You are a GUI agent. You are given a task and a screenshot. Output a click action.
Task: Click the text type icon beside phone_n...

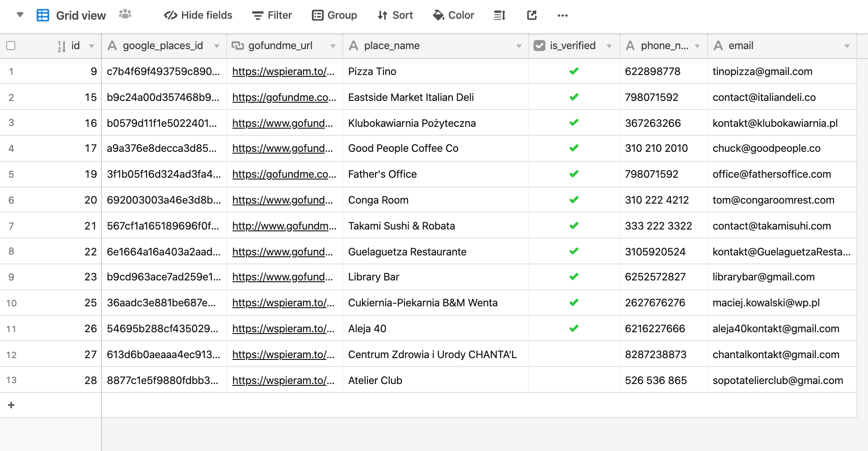pos(630,46)
